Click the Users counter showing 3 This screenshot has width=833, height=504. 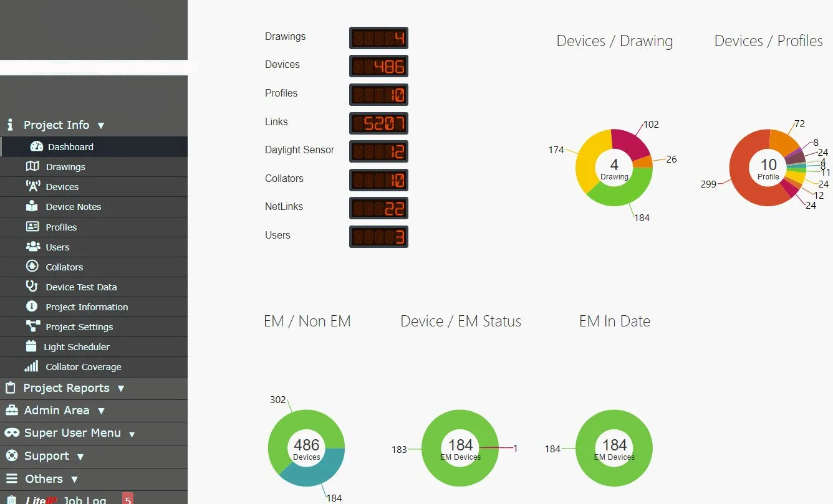point(378,237)
